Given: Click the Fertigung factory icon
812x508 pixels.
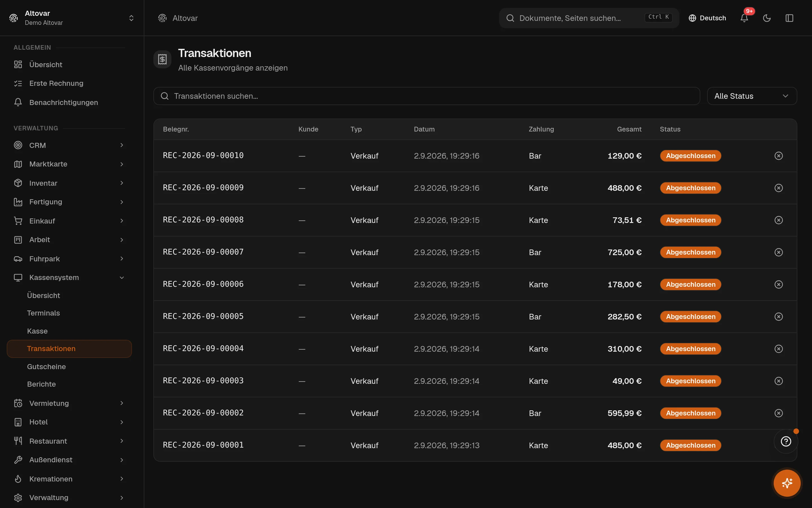Looking at the screenshot, I should tap(18, 202).
